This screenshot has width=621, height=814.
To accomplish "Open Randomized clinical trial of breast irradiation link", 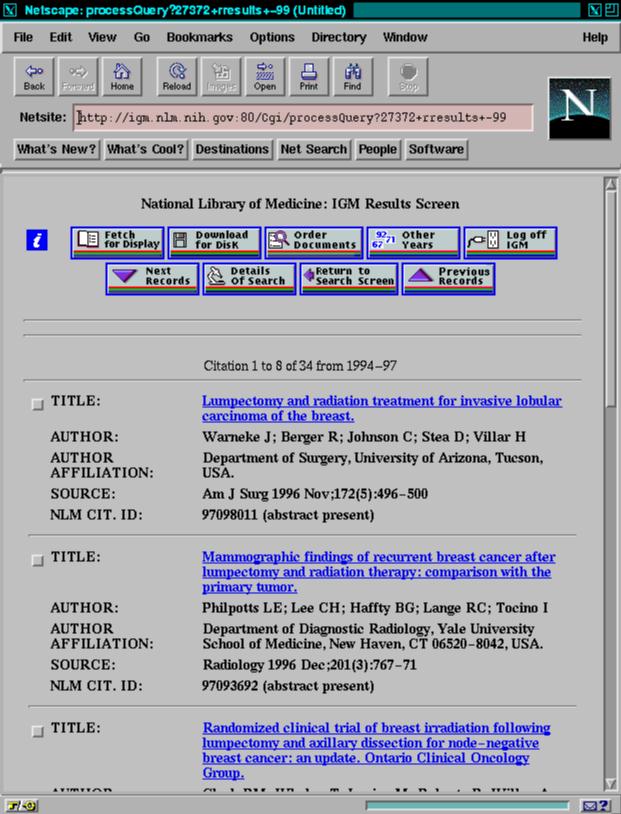I will [376, 750].
